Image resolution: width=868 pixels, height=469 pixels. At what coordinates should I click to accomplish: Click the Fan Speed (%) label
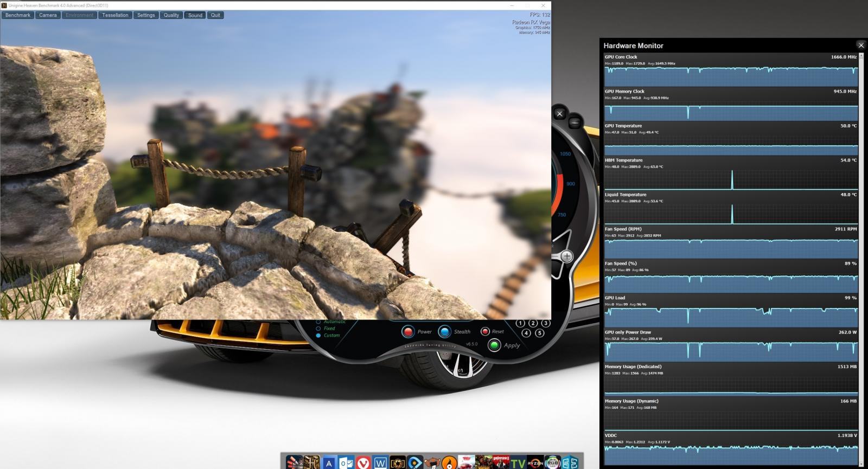621,264
